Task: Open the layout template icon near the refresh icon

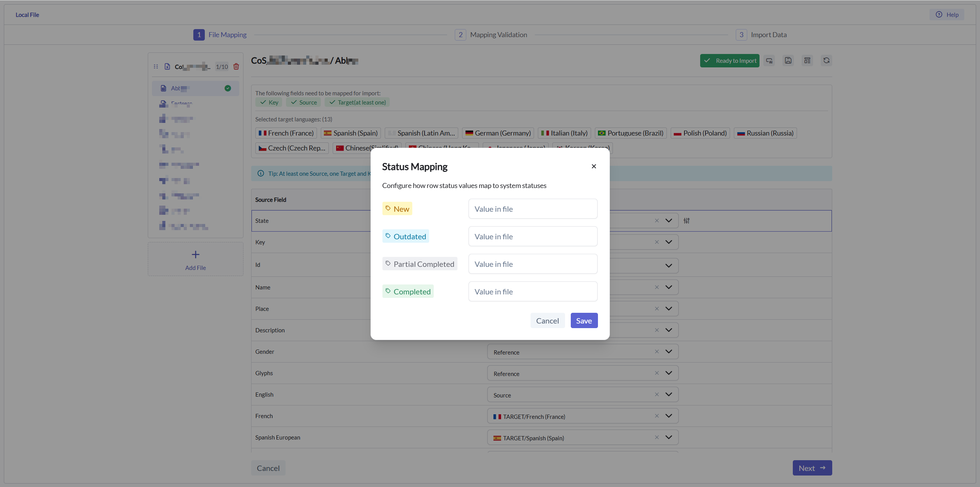Action: point(807,60)
